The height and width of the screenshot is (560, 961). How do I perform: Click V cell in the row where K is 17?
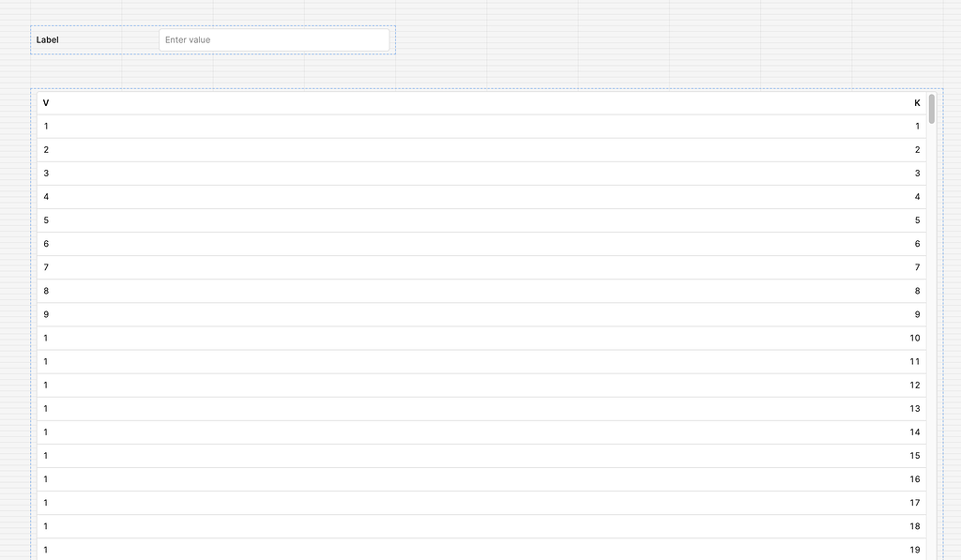click(46, 503)
